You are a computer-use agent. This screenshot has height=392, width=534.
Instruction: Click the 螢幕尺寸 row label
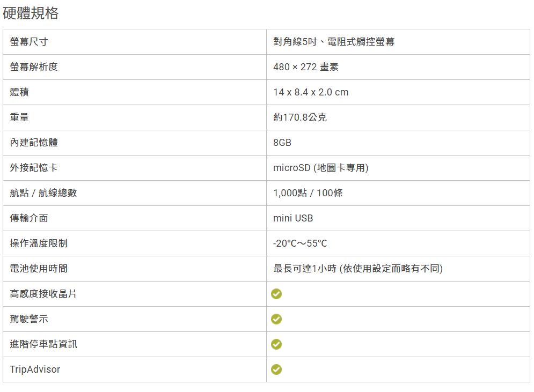click(x=29, y=42)
